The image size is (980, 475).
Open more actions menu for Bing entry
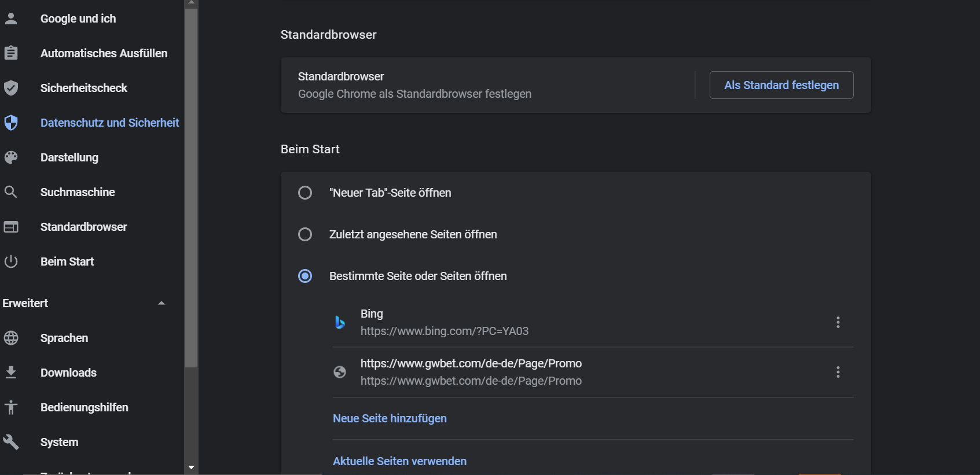point(838,322)
